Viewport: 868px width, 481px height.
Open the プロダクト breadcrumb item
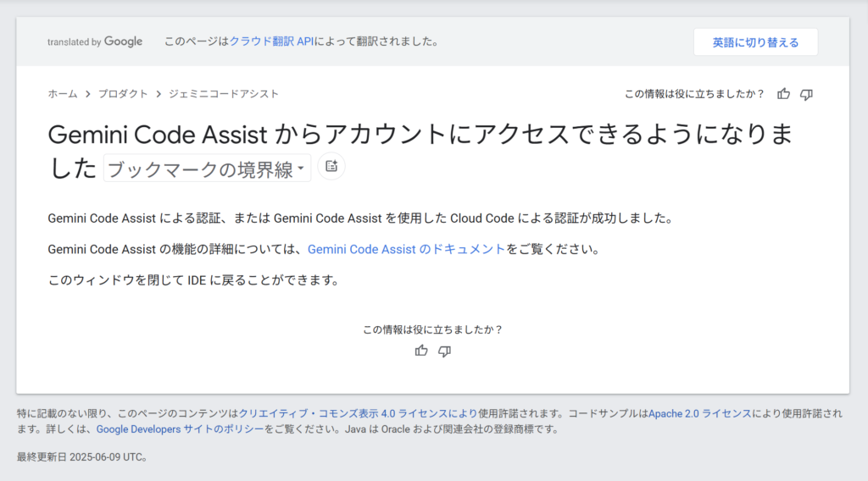coord(122,94)
